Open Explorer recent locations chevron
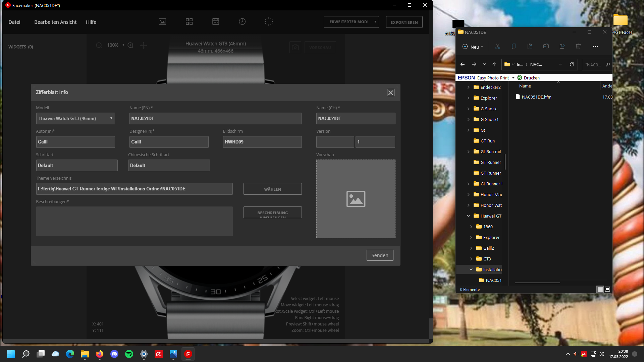 [x=484, y=64]
